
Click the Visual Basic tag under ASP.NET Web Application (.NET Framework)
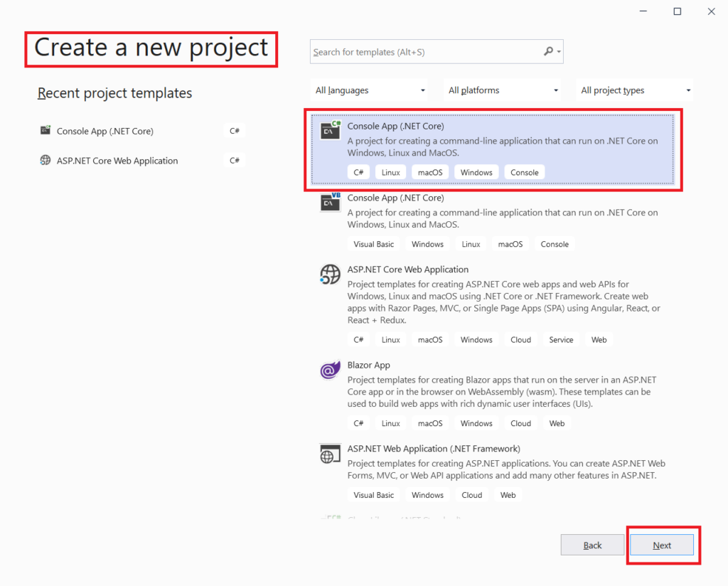374,495
